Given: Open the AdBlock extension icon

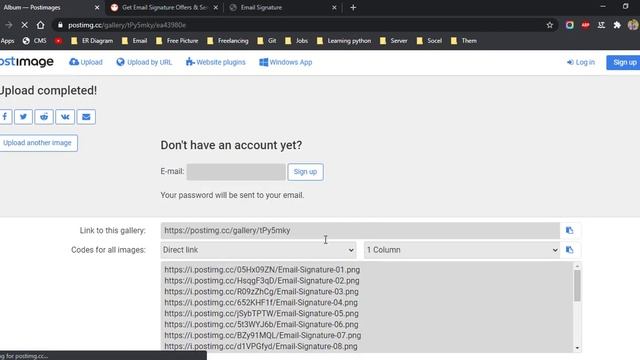Looking at the screenshot, I should (x=585, y=25).
